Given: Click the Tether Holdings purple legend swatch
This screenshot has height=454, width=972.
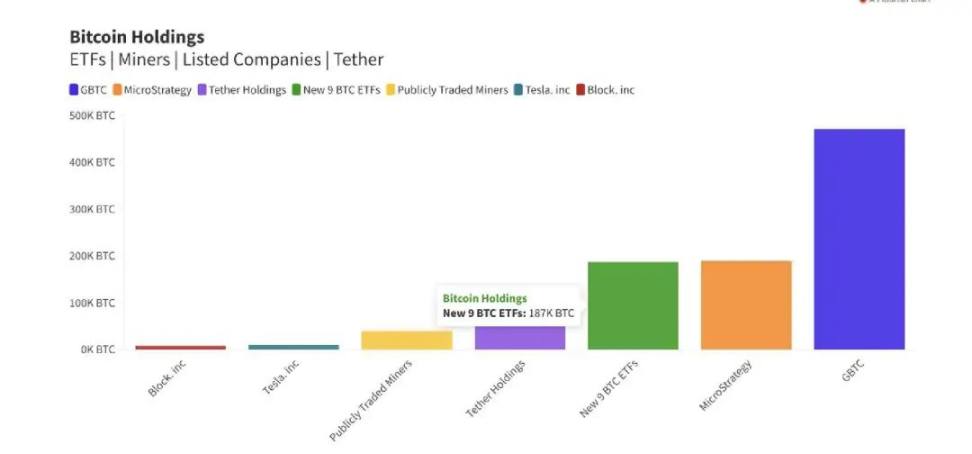Looking at the screenshot, I should pos(202,90).
